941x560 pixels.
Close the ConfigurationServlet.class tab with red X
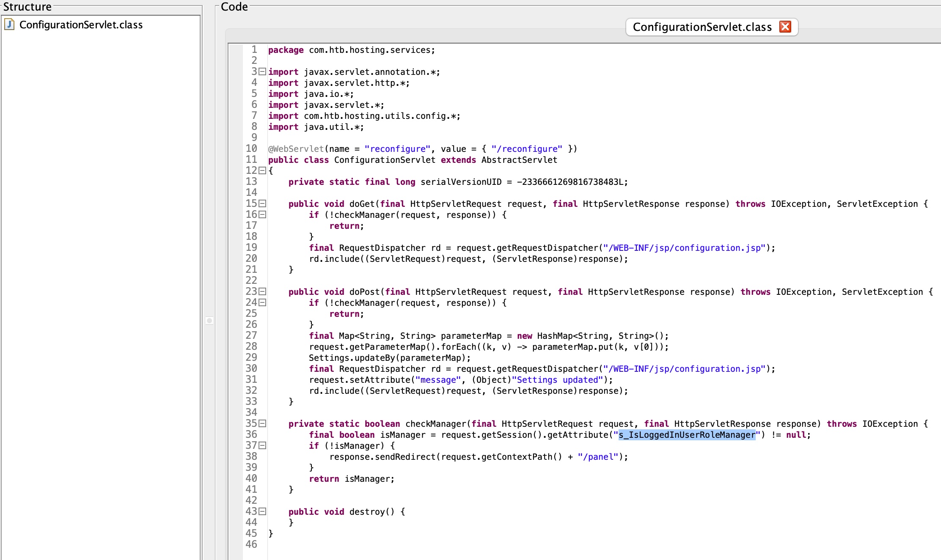tap(785, 27)
